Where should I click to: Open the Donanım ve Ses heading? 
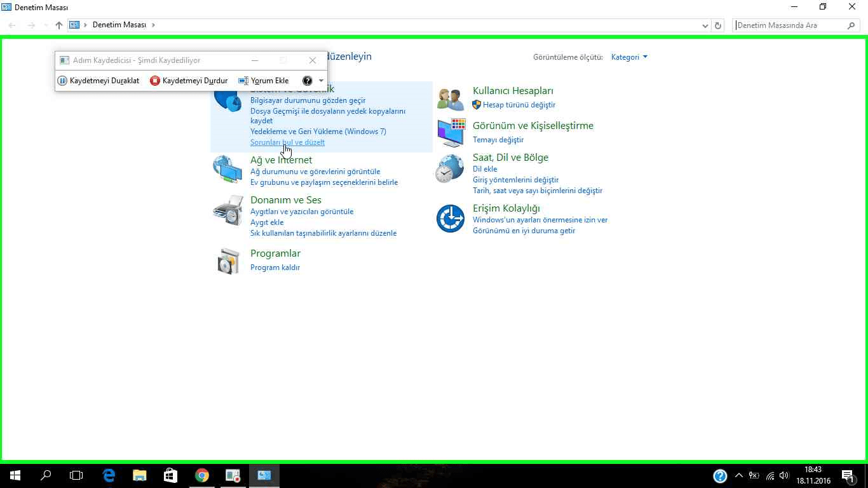(x=286, y=200)
